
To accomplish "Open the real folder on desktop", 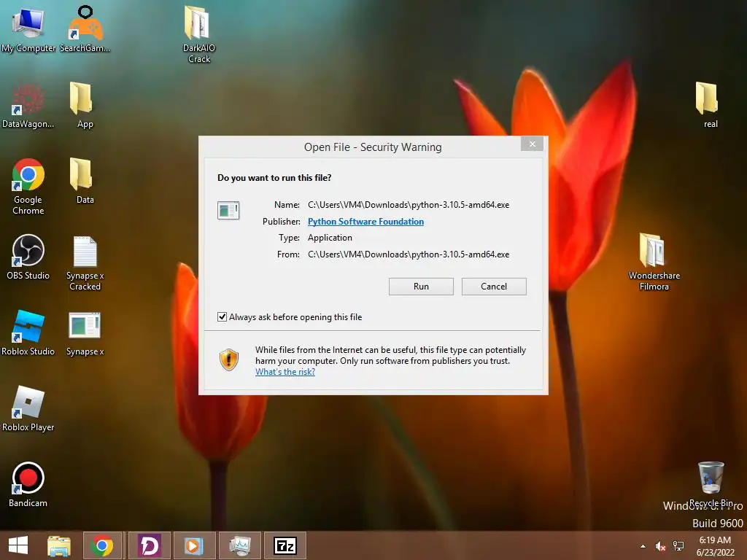I will coord(709,105).
